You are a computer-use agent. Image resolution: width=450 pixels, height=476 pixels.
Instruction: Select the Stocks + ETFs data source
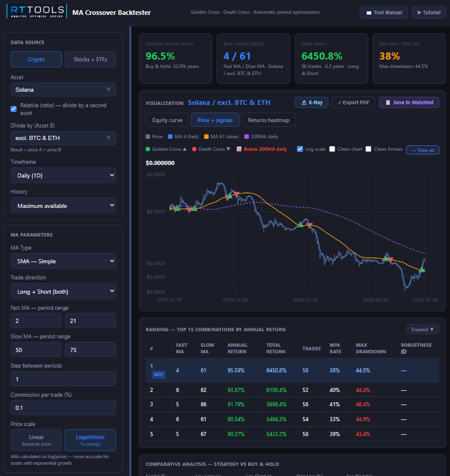(90, 60)
